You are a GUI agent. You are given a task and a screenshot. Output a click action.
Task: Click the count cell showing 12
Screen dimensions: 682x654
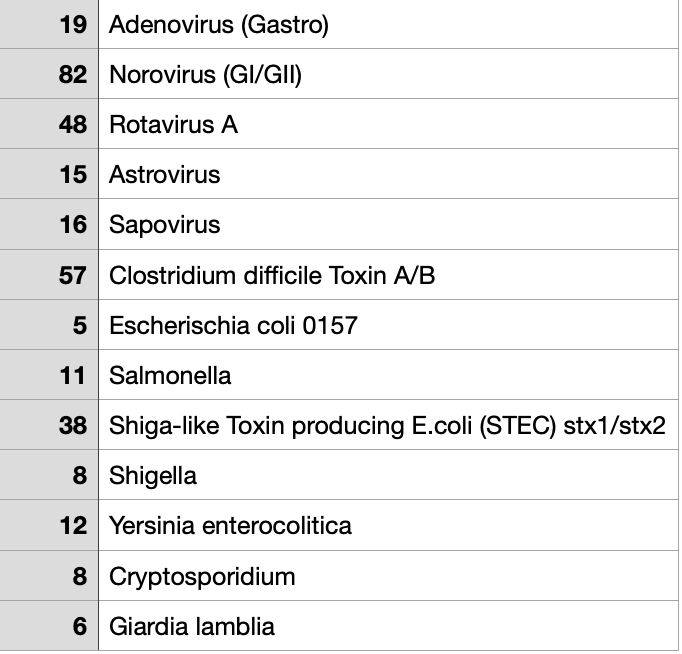(x=49, y=525)
